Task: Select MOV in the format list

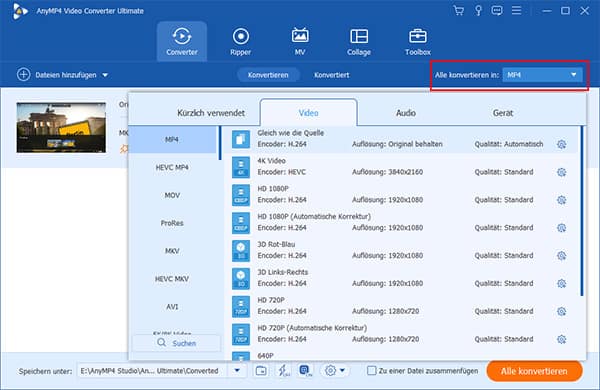Action: tap(172, 195)
